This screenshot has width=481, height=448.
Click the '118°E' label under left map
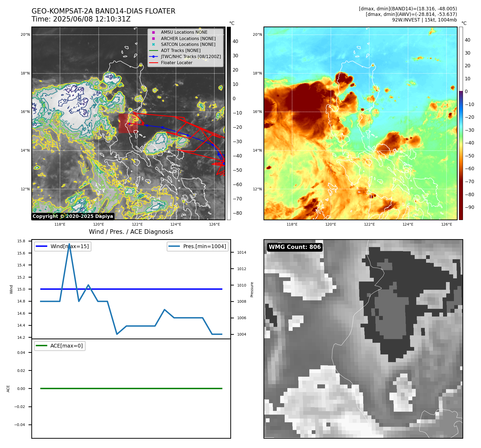(60, 224)
